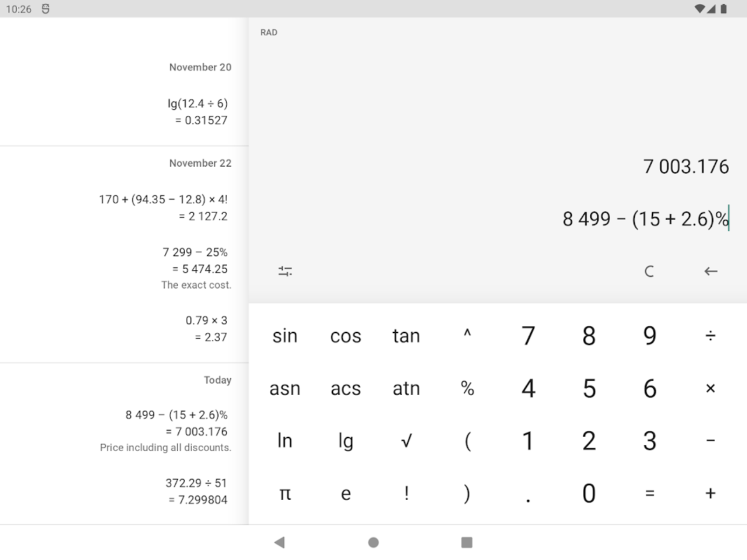Toggle the RAD angle mode
This screenshot has height=560, width=747.
click(x=269, y=33)
